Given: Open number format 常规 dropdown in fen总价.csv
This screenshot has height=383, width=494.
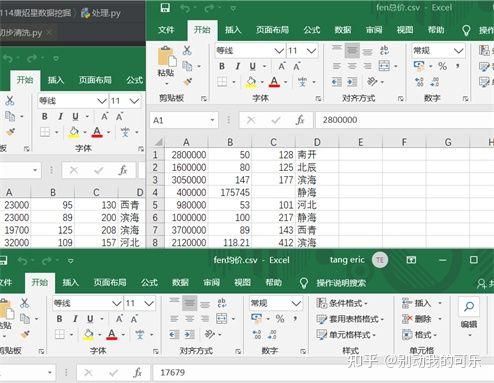Looking at the screenshot, I should coord(459,51).
